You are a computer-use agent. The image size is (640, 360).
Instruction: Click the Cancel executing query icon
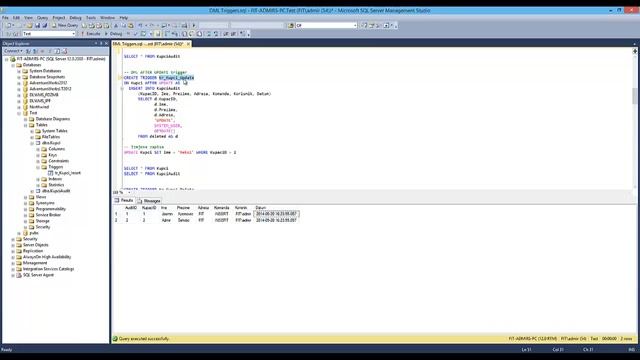pos(128,33)
